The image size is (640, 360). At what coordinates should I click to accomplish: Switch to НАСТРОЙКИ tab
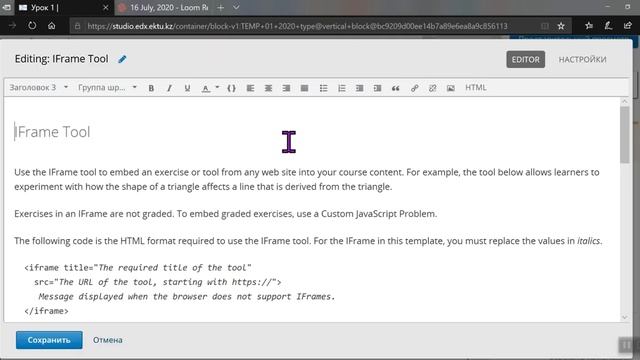coord(582,59)
